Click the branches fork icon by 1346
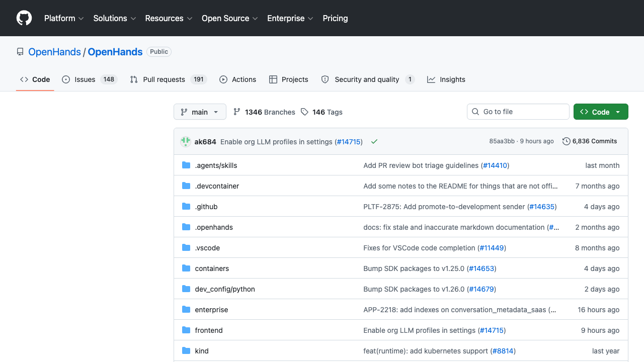This screenshot has width=644, height=362. 237,112
